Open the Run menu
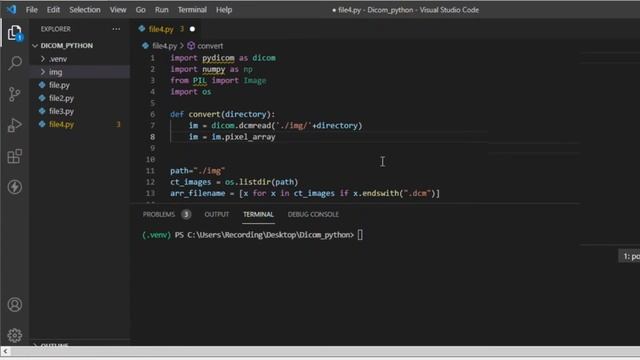 162,9
